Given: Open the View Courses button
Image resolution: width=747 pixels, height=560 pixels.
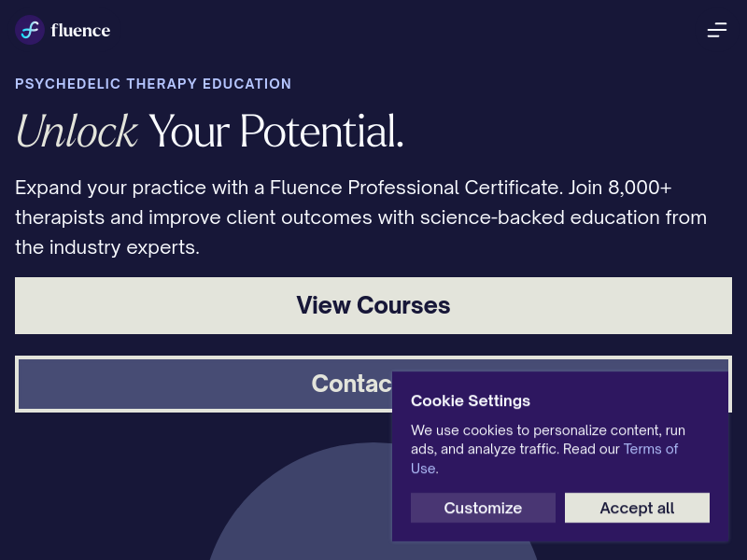Looking at the screenshot, I should click(373, 305).
